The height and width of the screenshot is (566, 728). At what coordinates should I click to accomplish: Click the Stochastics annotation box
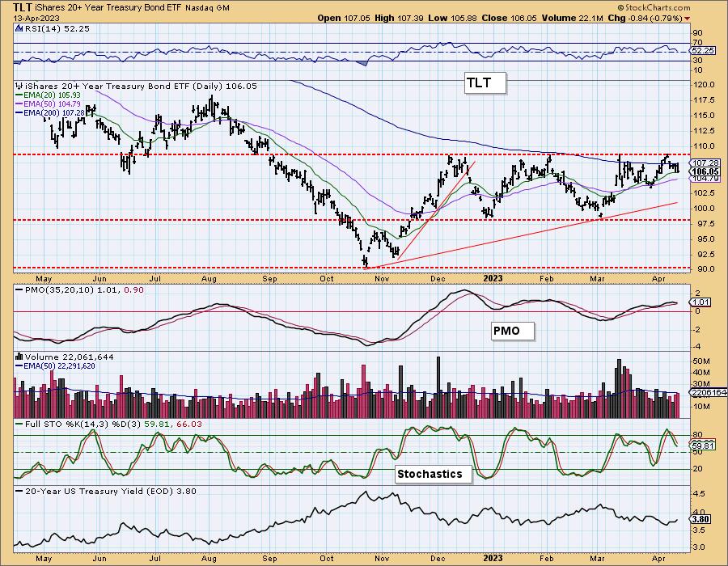tap(433, 474)
